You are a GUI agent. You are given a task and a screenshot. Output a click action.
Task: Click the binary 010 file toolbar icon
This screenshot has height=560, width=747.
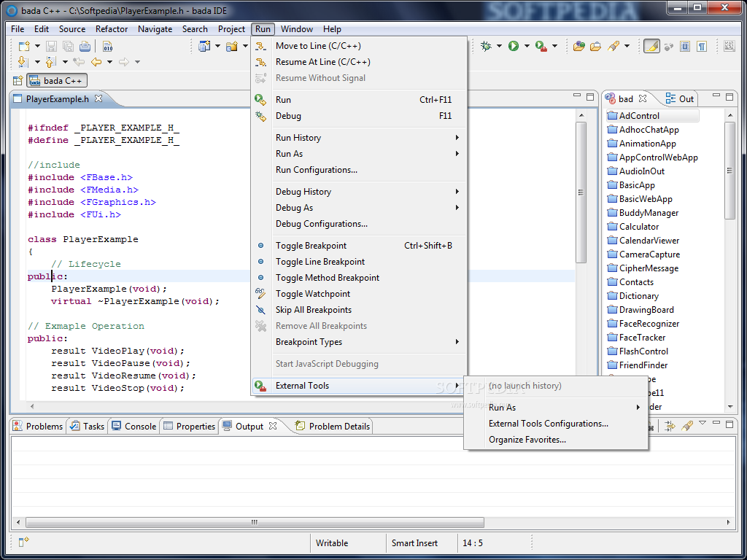coord(108,46)
